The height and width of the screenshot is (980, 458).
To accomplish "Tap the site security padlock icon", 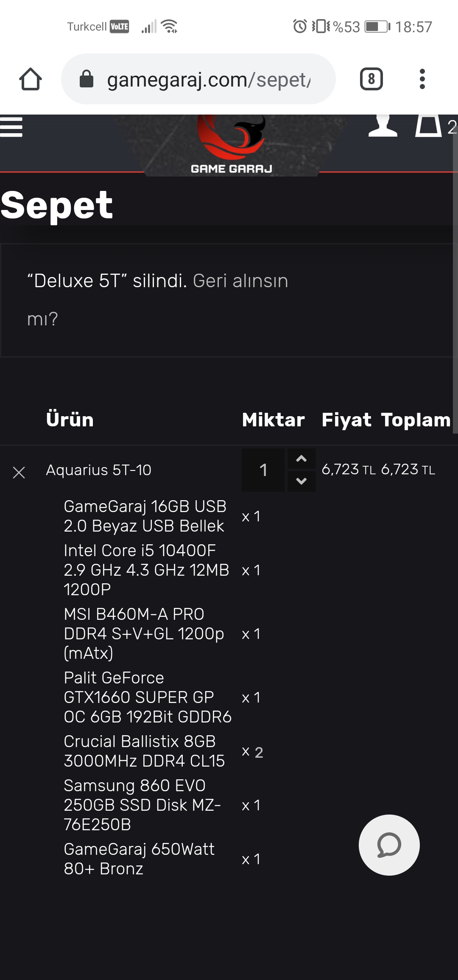I will 87,79.
